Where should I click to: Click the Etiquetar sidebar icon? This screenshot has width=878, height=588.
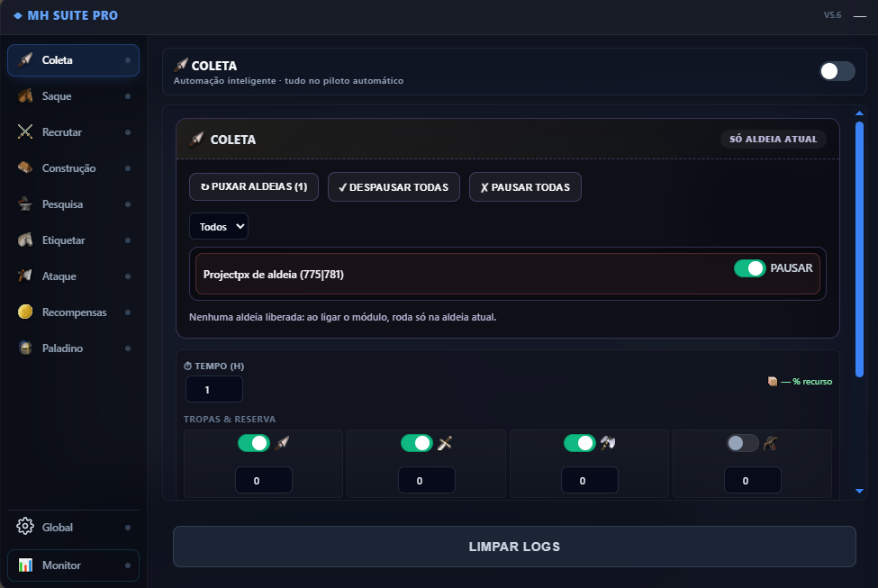pos(25,240)
